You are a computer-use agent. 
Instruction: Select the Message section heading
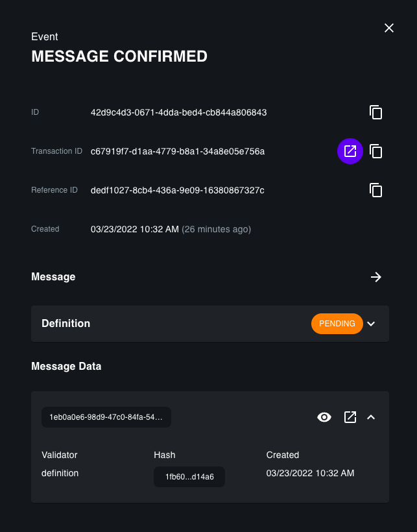pyautogui.click(x=53, y=277)
